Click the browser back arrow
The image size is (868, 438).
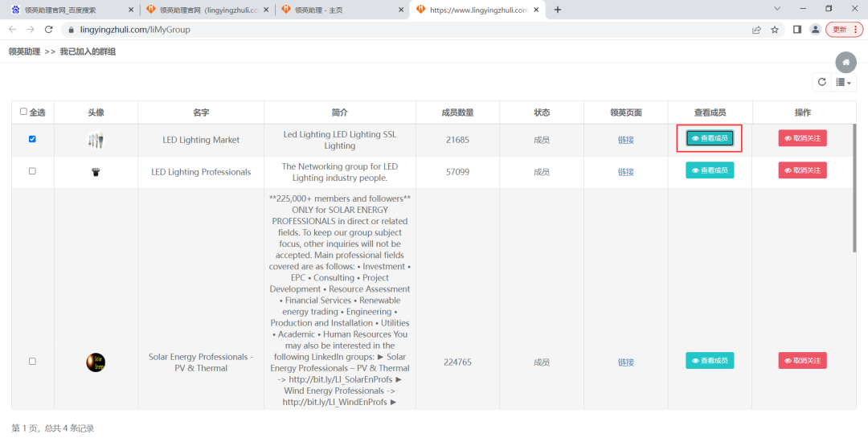point(13,30)
